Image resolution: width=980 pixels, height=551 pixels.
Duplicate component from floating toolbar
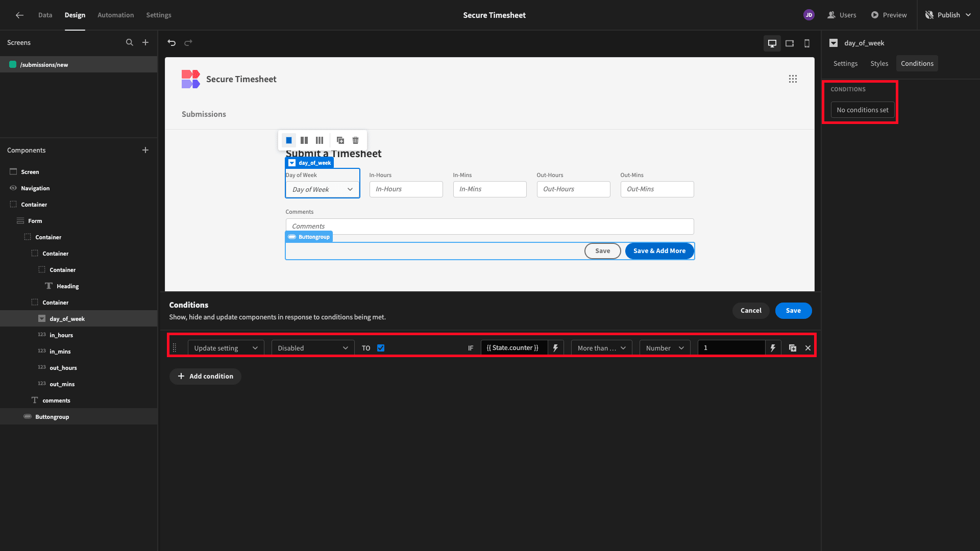(x=340, y=140)
